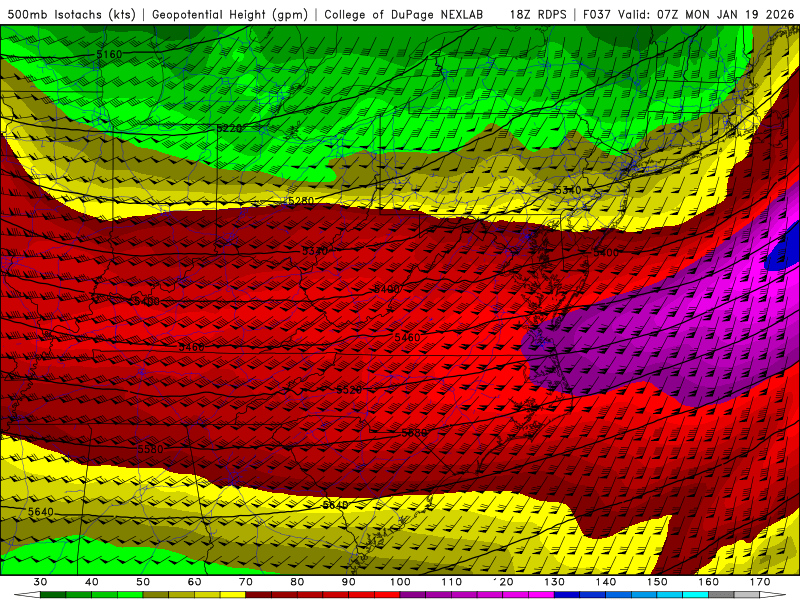Screen dimensions: 800x600
Task: Click the 140 tick label on the color scale
Action: 606,582
